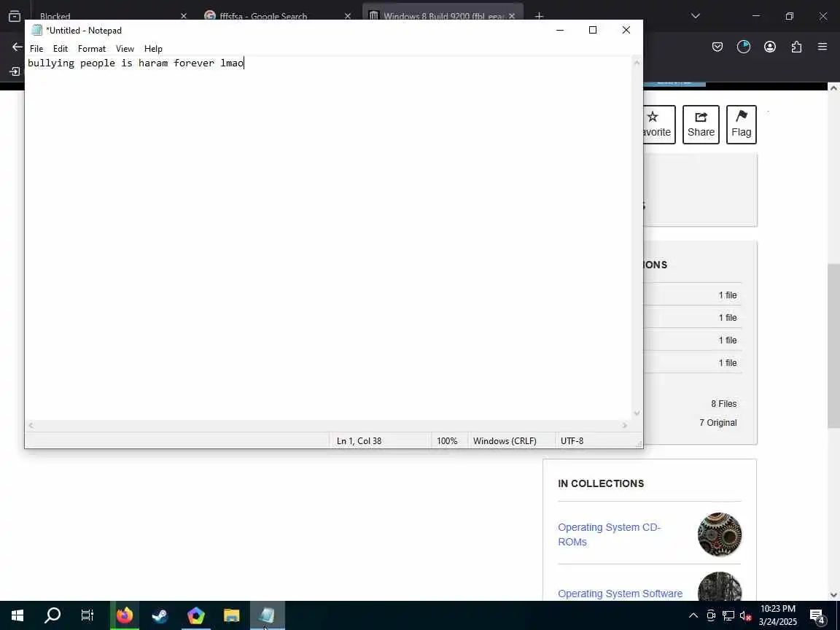Close the 'Blocked' Firefox tab
The image size is (840, 630).
point(183,16)
